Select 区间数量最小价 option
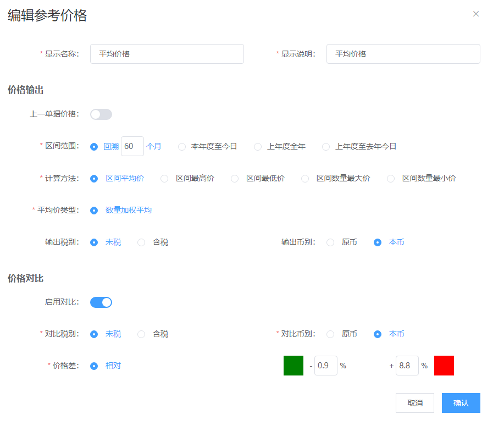This screenshot has width=504, height=431. coord(391,179)
